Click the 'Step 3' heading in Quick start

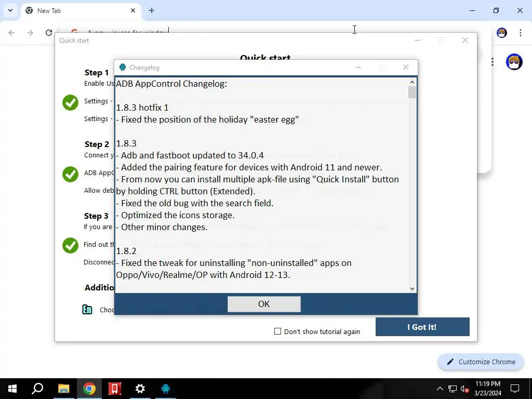point(96,216)
